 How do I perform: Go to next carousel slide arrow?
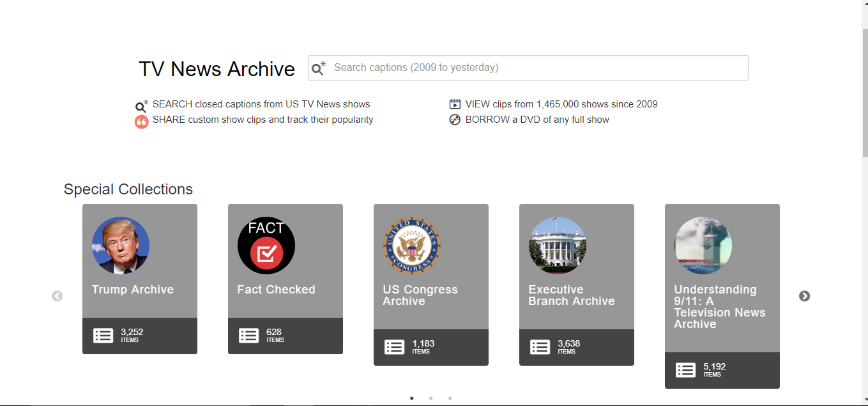point(805,296)
